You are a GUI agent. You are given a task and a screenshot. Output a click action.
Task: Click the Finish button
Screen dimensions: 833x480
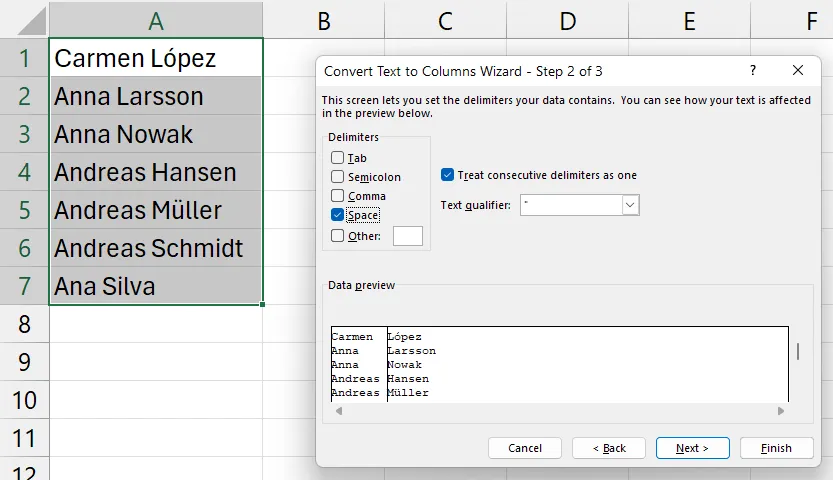point(775,448)
